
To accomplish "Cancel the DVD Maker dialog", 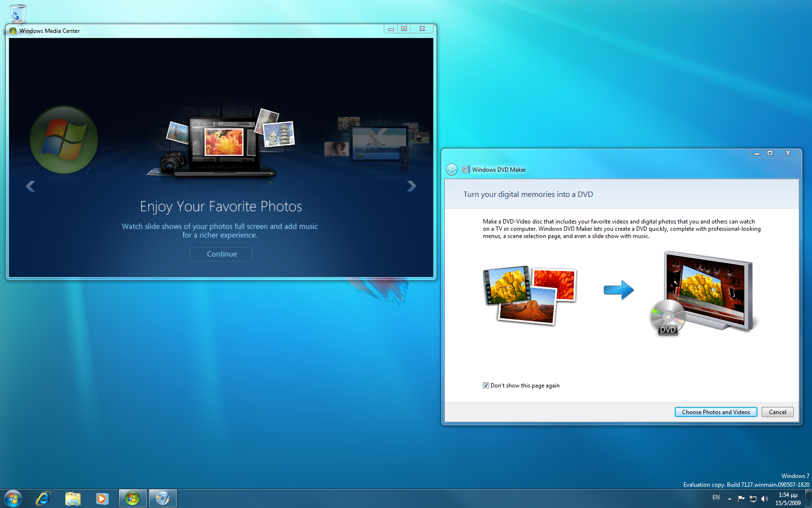I will (x=777, y=412).
